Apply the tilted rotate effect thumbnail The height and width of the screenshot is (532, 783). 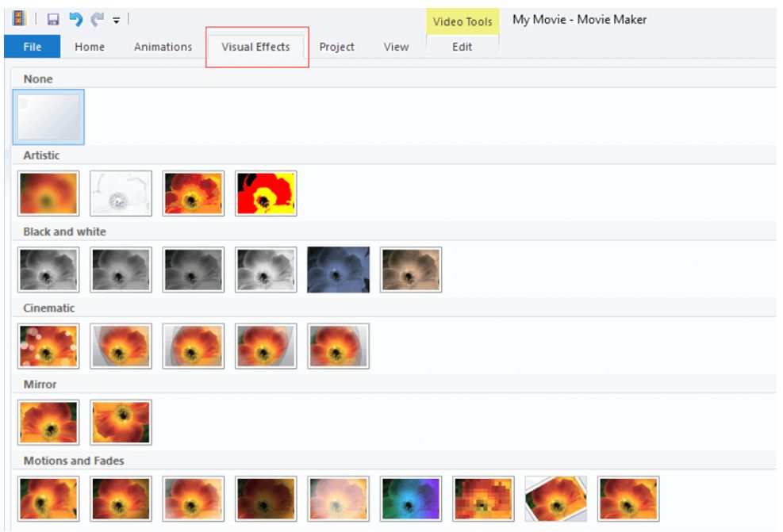(x=556, y=499)
